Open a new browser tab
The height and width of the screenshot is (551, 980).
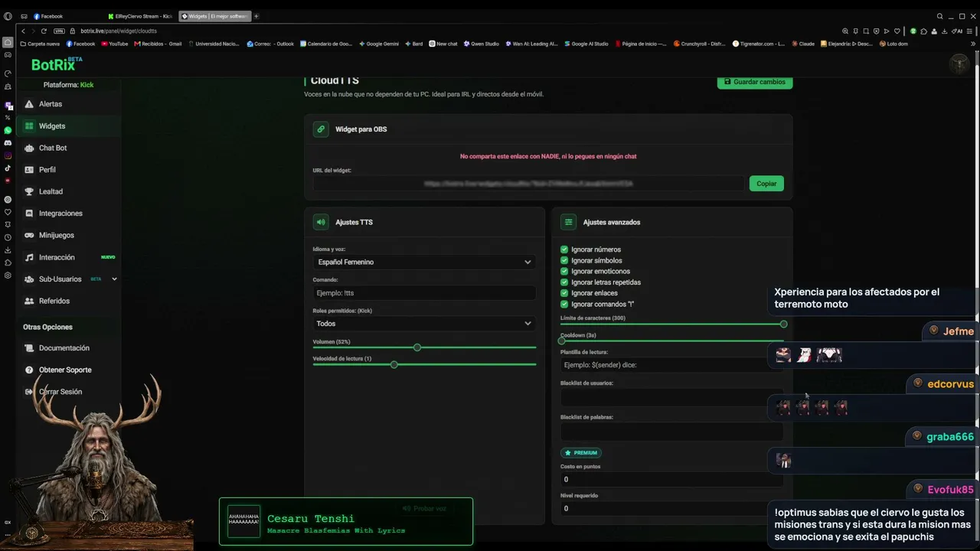[x=256, y=16]
